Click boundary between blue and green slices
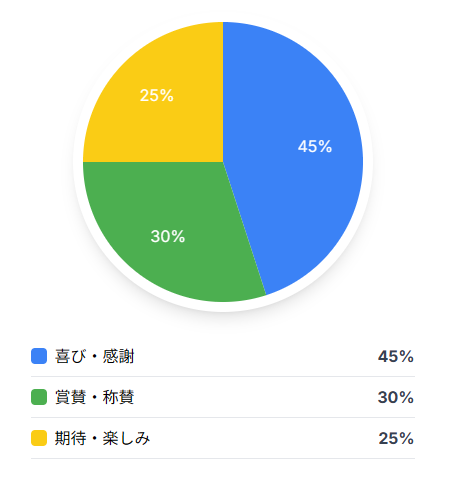Viewport: 455px width, 482px height. (x=245, y=229)
